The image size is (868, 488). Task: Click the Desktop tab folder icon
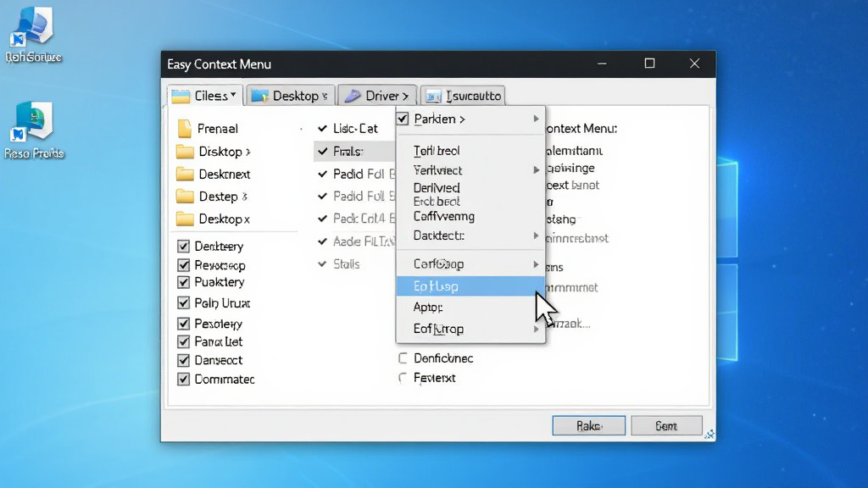pos(259,97)
